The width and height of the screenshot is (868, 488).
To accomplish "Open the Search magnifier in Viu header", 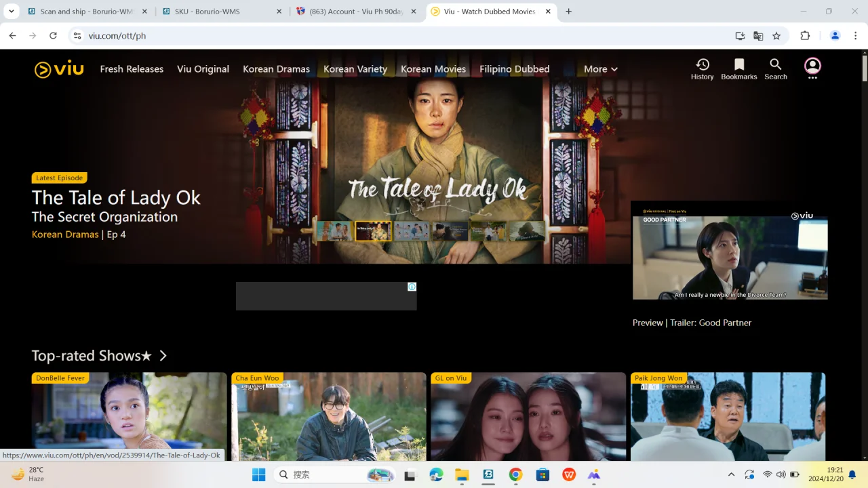I will coord(776,68).
